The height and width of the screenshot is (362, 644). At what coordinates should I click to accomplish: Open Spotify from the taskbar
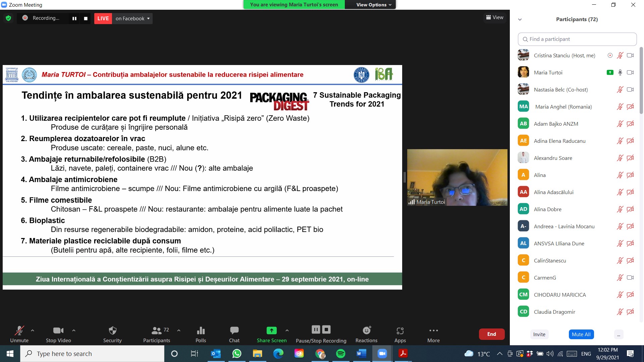coord(340,354)
